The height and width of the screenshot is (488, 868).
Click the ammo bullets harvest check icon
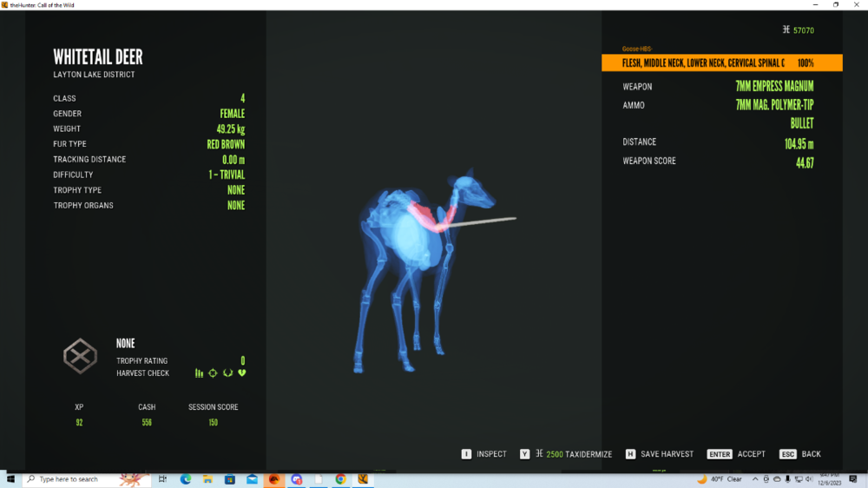point(199,373)
